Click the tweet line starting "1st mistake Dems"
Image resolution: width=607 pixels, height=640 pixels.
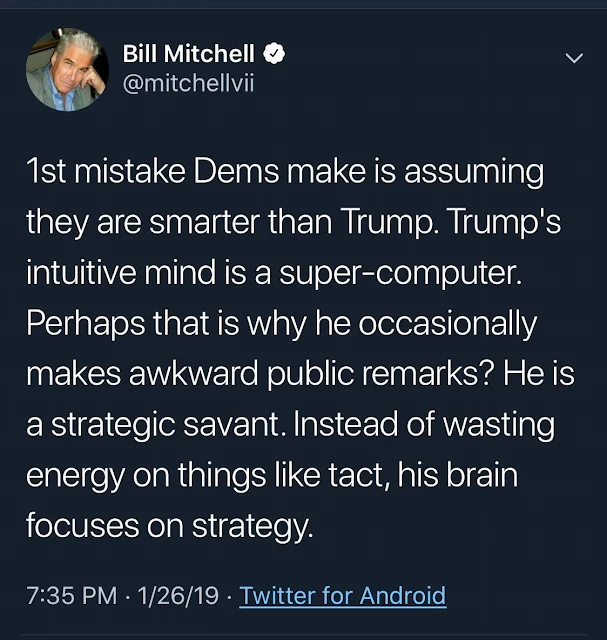pos(286,172)
